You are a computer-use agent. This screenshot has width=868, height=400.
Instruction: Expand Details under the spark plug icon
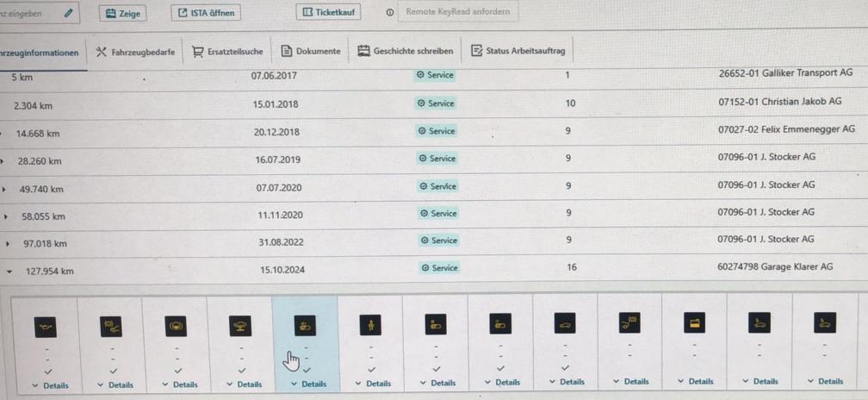tap(373, 383)
